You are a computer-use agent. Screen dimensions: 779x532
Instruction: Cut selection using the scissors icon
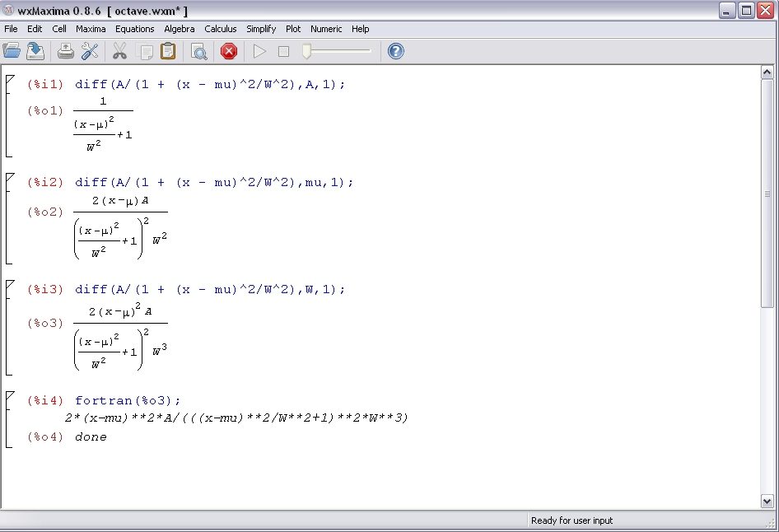pyautogui.click(x=119, y=51)
